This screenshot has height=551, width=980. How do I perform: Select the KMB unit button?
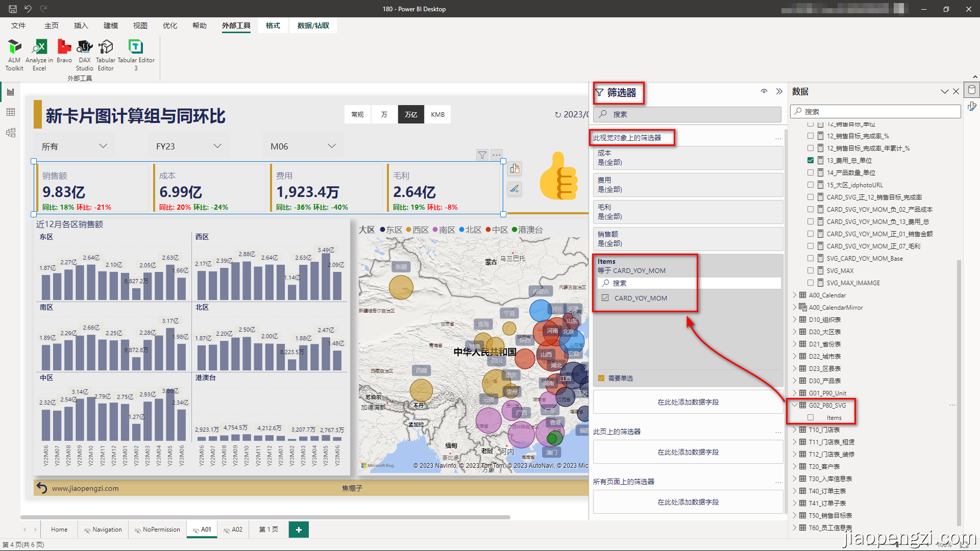pyautogui.click(x=438, y=114)
